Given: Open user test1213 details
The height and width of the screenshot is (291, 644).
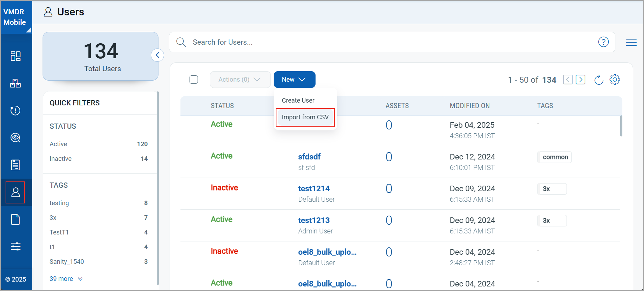Looking at the screenshot, I should click(x=314, y=220).
